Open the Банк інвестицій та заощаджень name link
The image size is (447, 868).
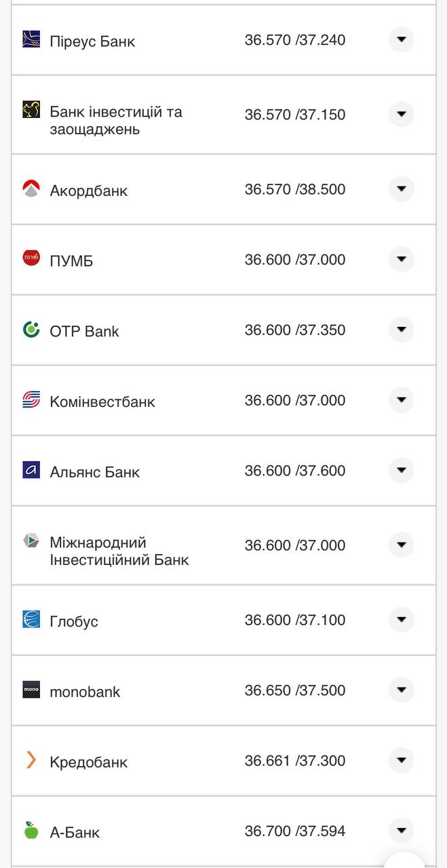pos(116,120)
